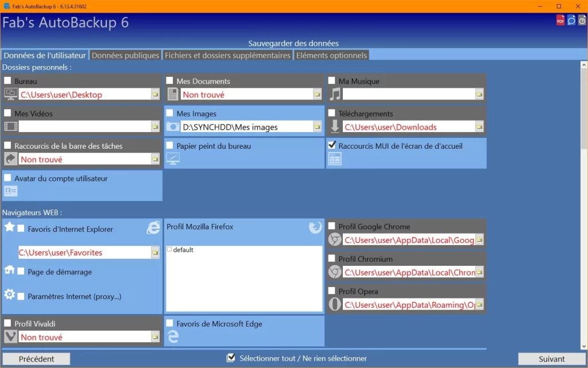This screenshot has width=588, height=368.
Task: Click the house icon beside Page de démarrage
Action: click(9, 269)
